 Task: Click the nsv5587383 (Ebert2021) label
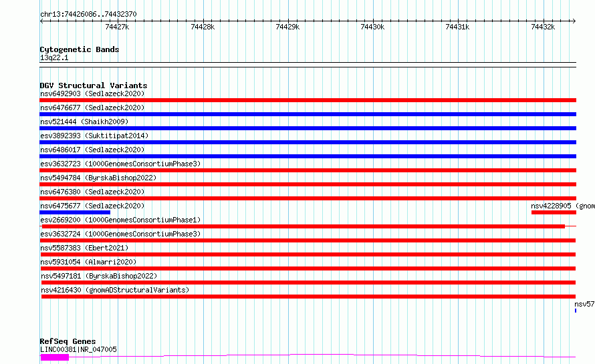[x=84, y=248]
